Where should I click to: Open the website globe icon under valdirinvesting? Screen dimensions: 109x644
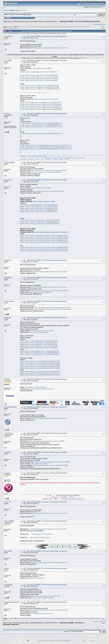tap(8, 314)
